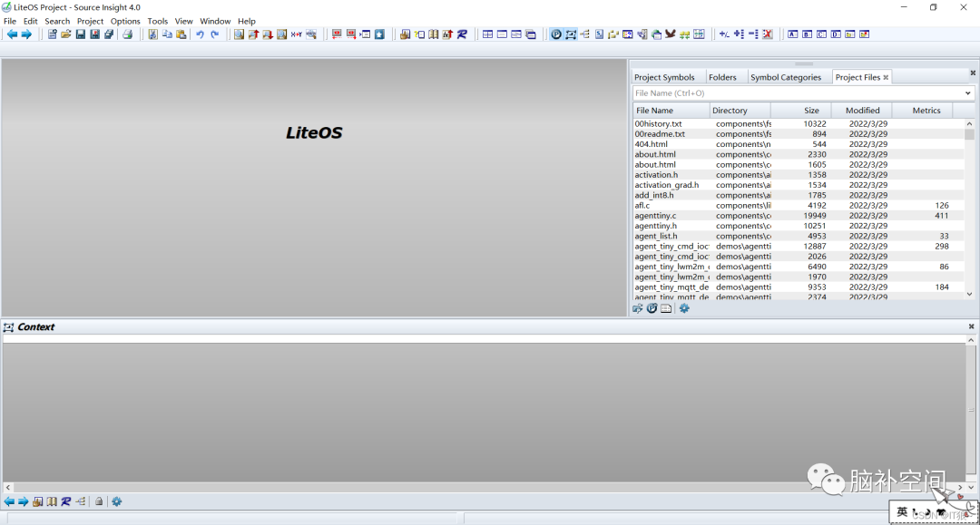Sort by Modified column header
Screen dimensions: 980x525
pos(863,111)
